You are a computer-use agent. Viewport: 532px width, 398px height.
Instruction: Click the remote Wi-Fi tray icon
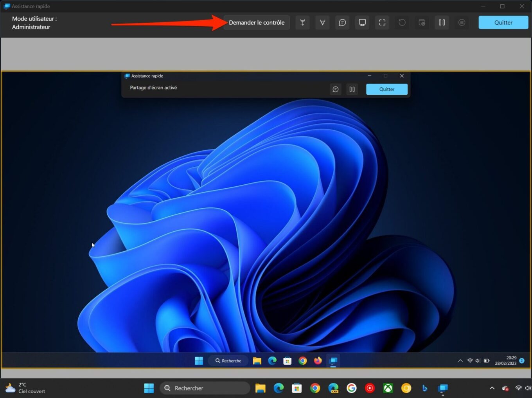[x=470, y=361]
